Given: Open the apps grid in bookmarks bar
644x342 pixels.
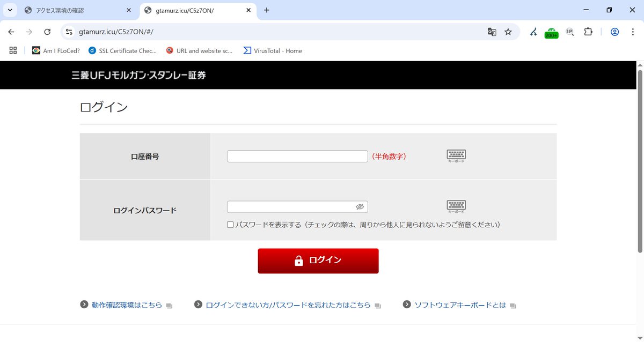Looking at the screenshot, I should (13, 50).
